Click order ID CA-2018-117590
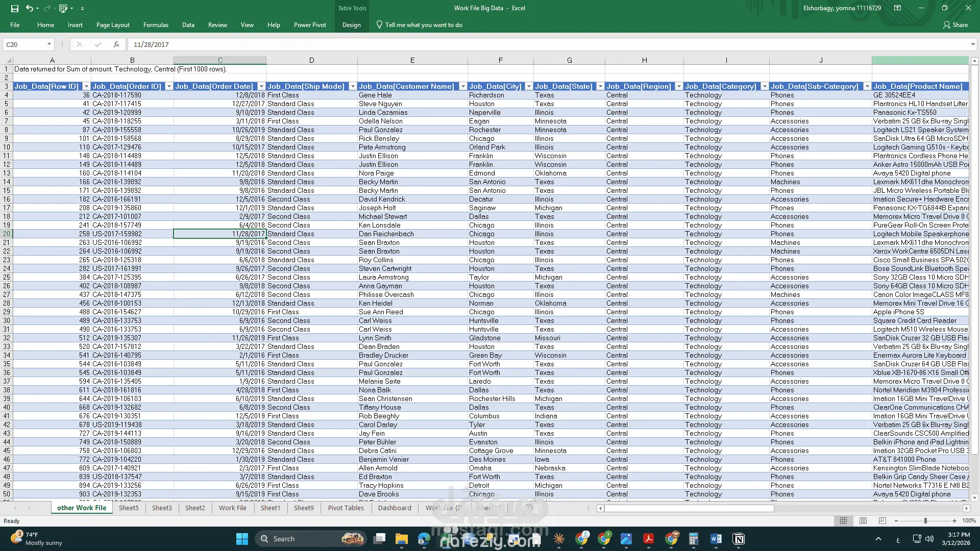980x551 pixels. click(x=132, y=95)
